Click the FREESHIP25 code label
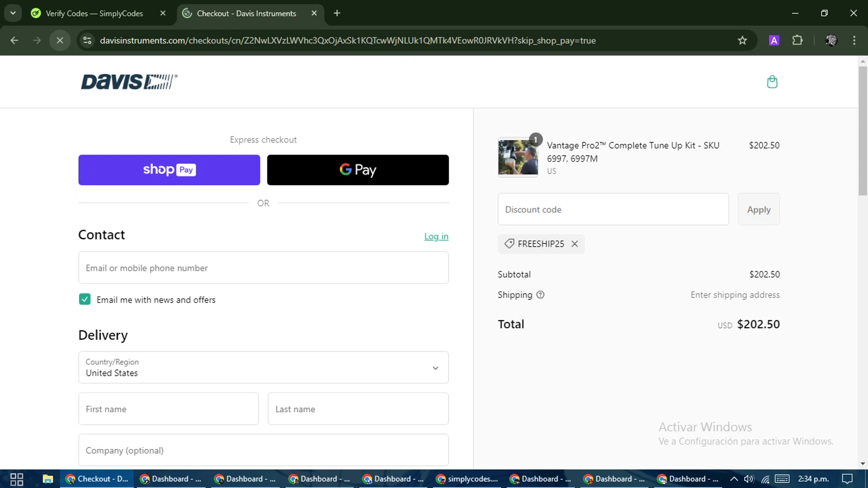868x488 pixels. 541,244
